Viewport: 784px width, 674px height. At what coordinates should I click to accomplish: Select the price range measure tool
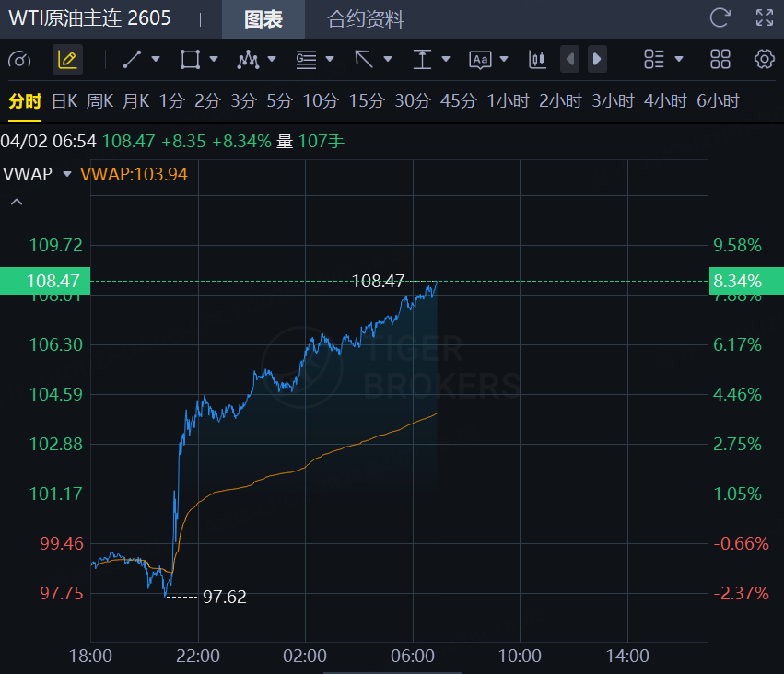click(422, 60)
